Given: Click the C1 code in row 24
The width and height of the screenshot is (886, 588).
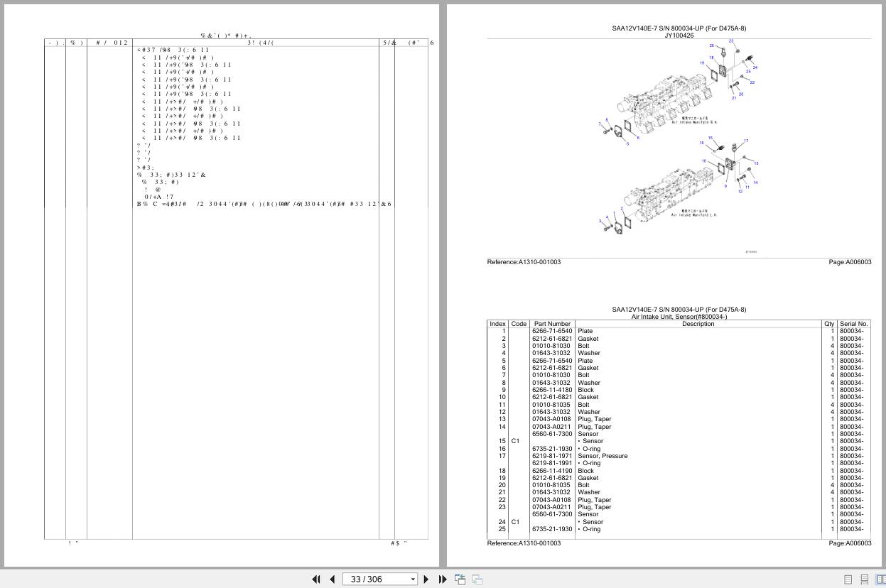Looking at the screenshot, I should (x=515, y=522).
